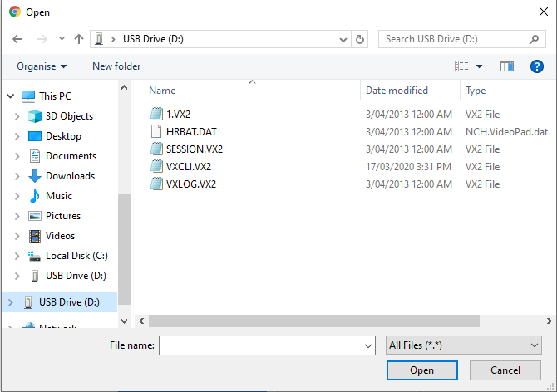
Task: Refresh the USB Drive (D:) listing
Action: (x=359, y=39)
